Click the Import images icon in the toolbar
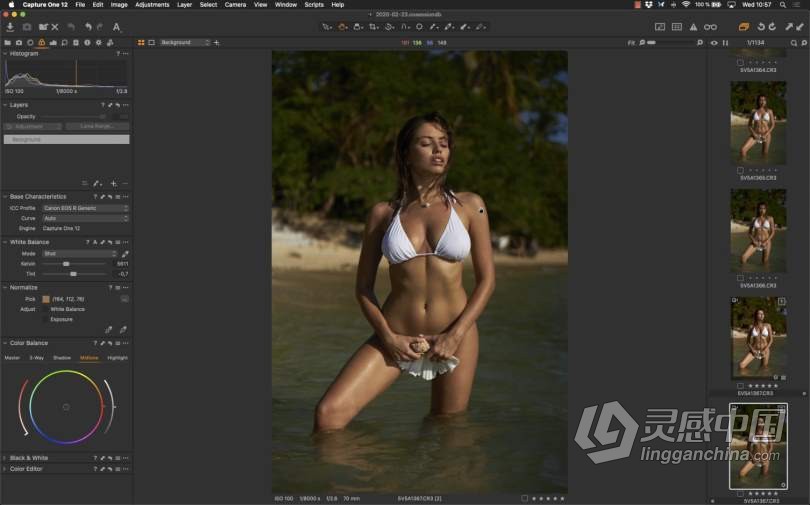810x505 pixels. (x=10, y=27)
